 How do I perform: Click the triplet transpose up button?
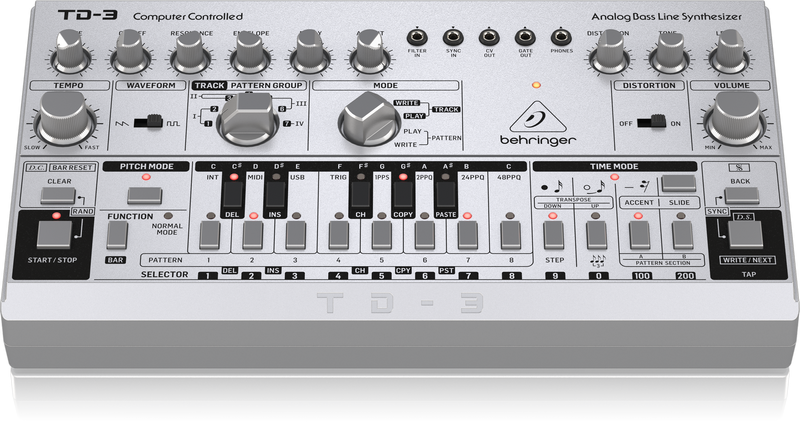[596, 235]
